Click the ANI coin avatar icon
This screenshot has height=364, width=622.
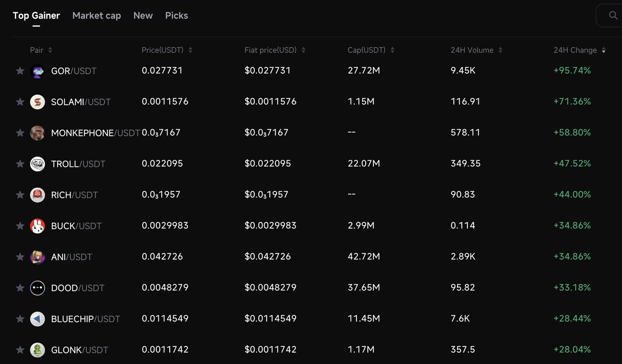click(37, 257)
